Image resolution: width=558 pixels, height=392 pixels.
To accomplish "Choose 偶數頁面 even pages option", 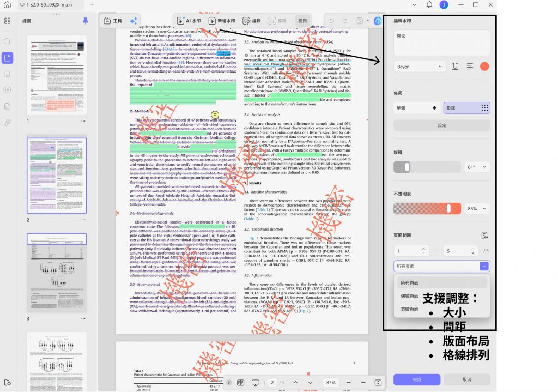I will tap(410, 296).
